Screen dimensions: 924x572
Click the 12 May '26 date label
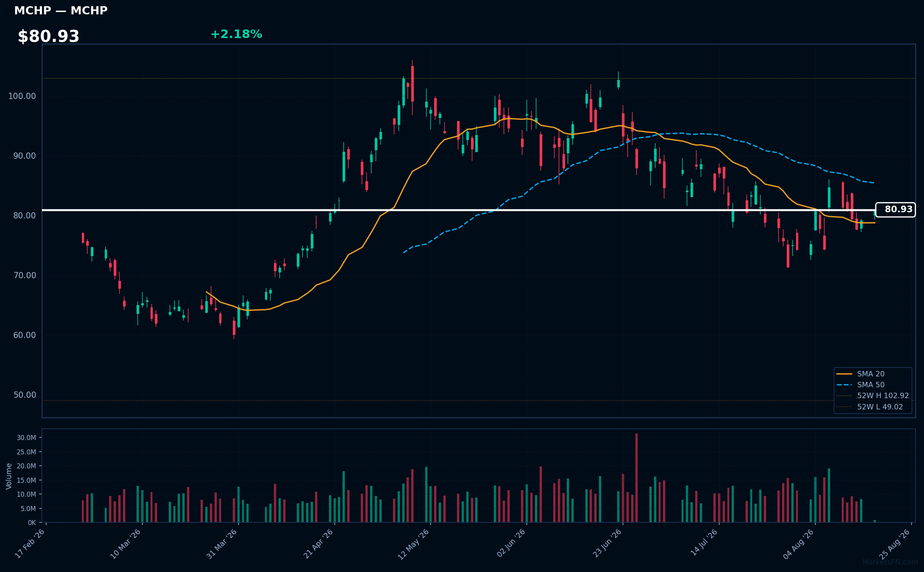[414, 544]
